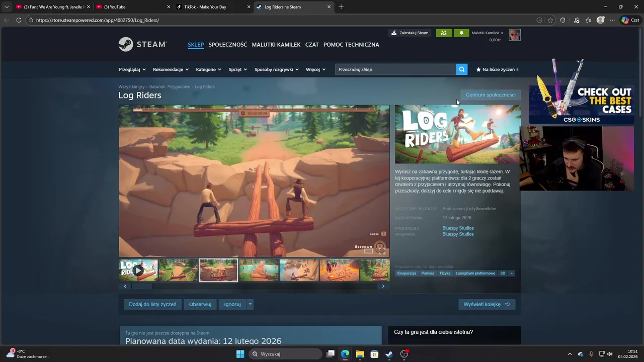The height and width of the screenshot is (362, 644).
Task: Open the browser favorites list icon
Action: point(588,20)
